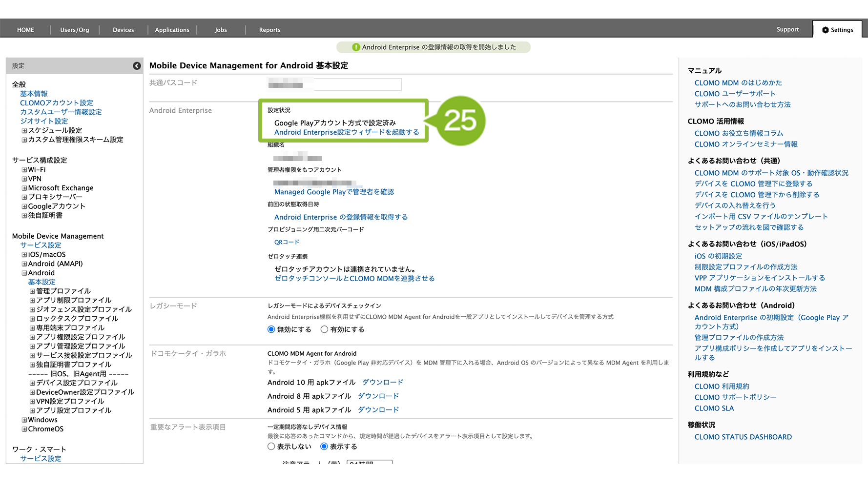The width and height of the screenshot is (868, 488).
Task: Collapse the Android tree node
Action: pos(24,273)
